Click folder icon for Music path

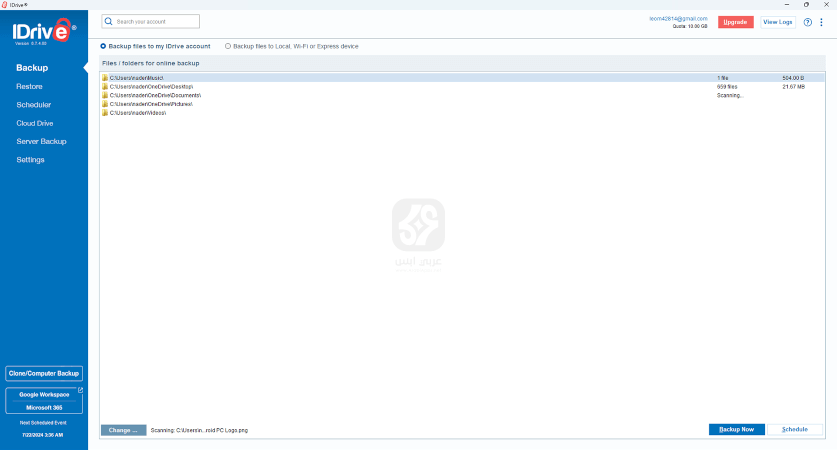[105, 77]
